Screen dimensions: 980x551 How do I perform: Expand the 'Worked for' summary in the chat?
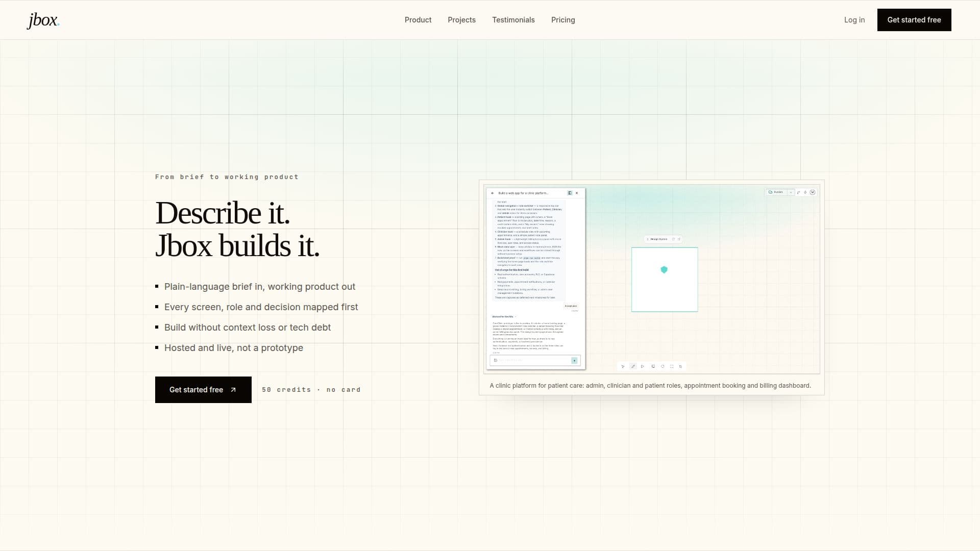coord(504,317)
